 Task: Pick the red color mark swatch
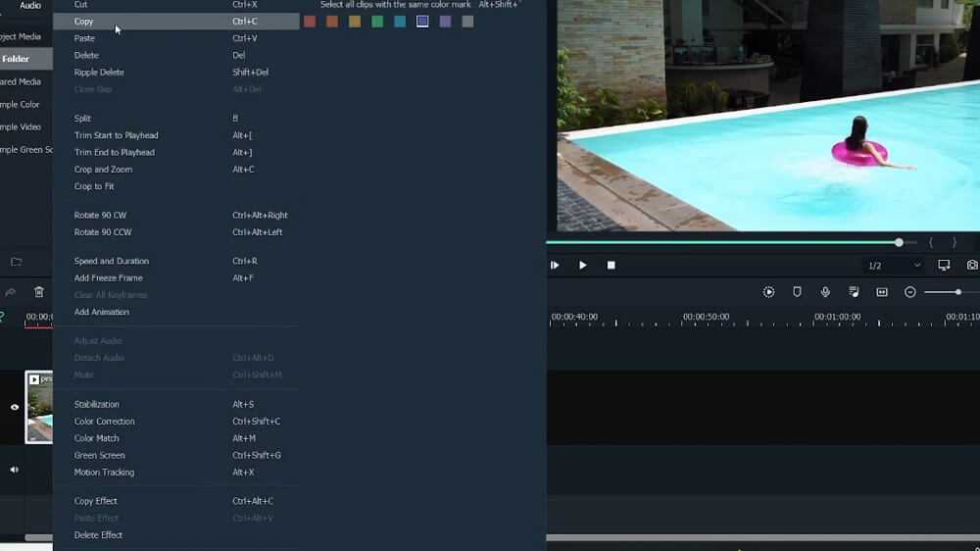click(310, 22)
